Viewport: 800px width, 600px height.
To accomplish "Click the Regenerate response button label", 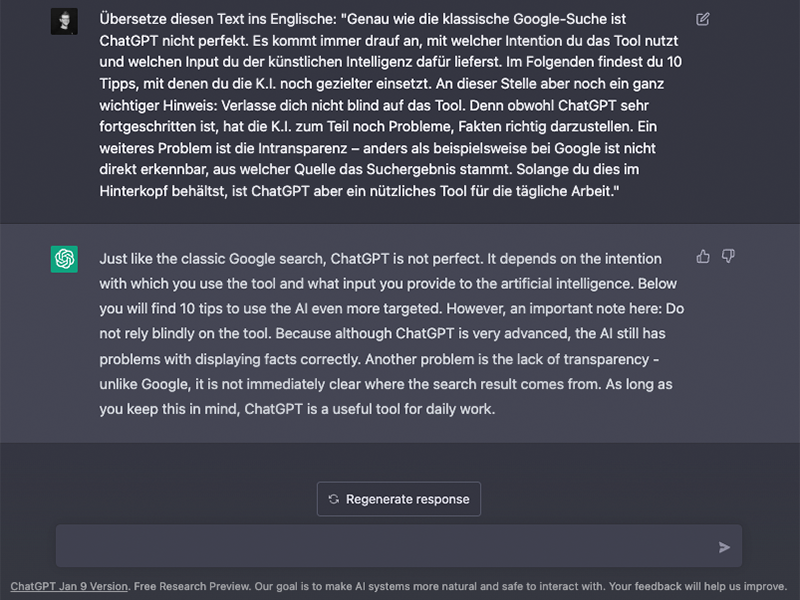I will (407, 499).
